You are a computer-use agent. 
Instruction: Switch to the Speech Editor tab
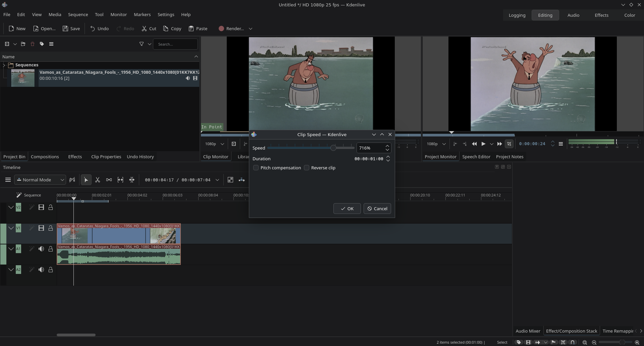pos(476,157)
